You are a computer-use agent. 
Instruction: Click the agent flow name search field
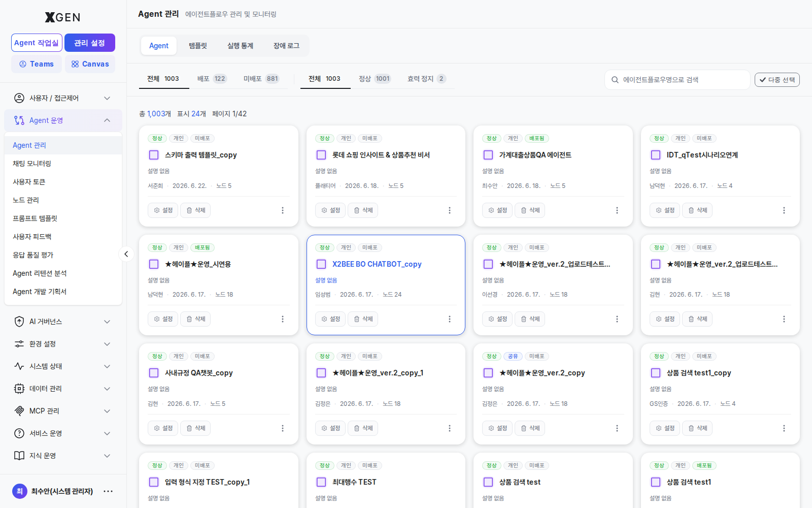[677, 80]
